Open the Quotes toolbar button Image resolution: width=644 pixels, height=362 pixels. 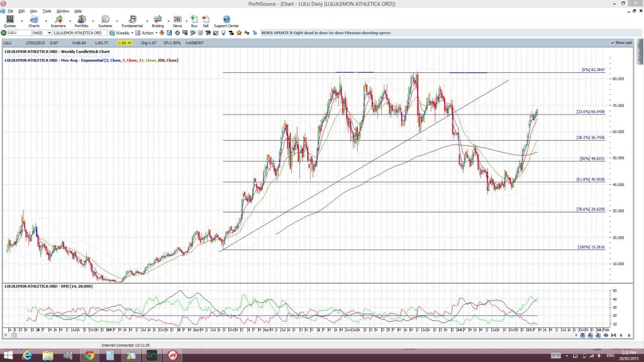point(9,21)
